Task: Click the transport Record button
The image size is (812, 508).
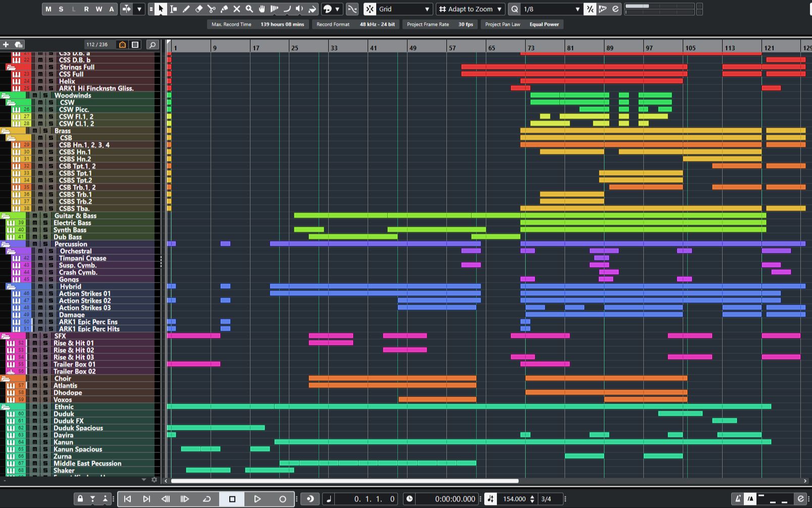Action: (282, 499)
